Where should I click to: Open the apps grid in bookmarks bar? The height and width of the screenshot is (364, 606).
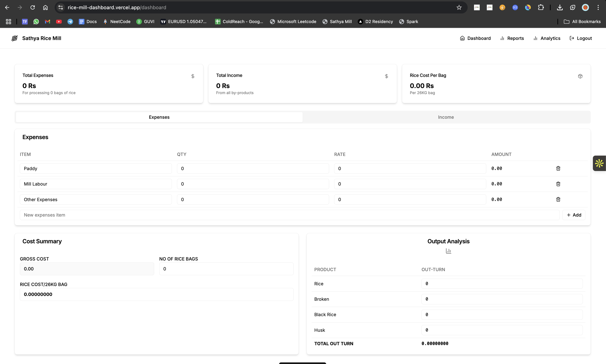coord(8,22)
